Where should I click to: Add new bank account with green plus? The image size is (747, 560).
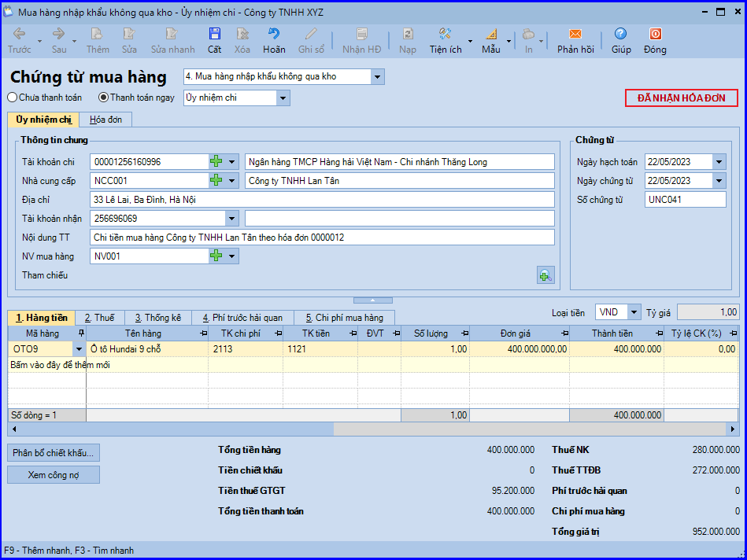coord(216,162)
